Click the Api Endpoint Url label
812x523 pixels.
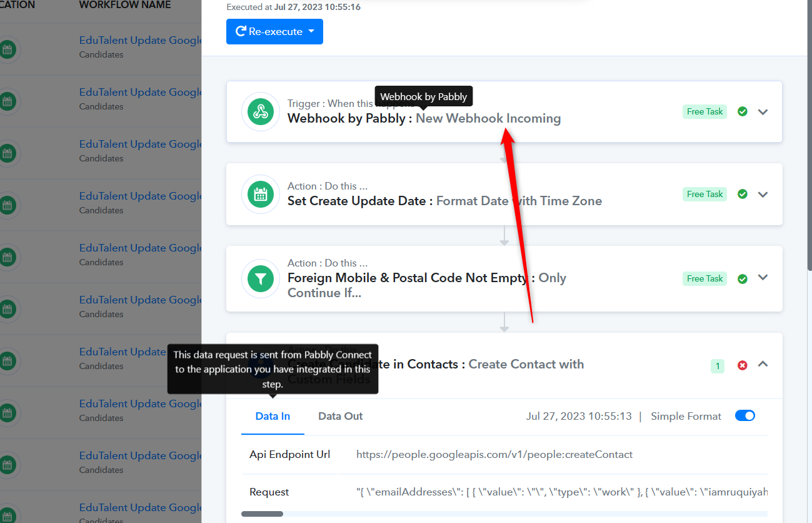pos(289,454)
